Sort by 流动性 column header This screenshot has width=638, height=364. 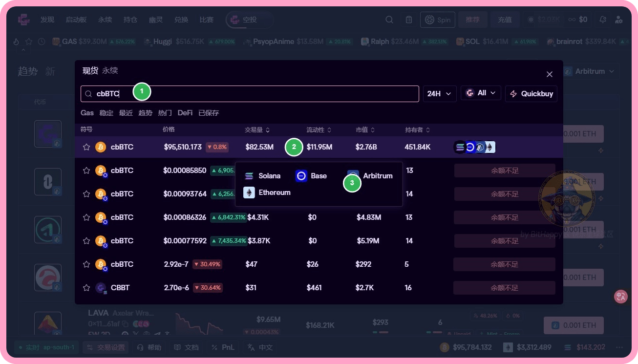(319, 130)
